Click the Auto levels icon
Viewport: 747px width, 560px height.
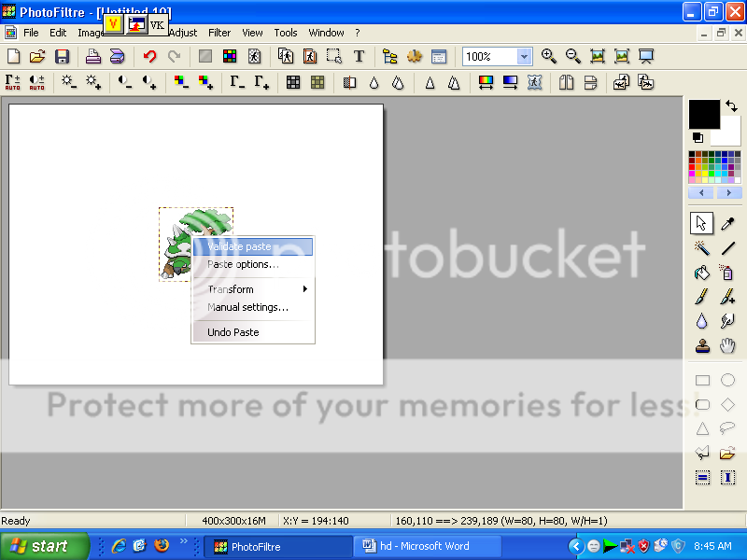pyautogui.click(x=13, y=82)
